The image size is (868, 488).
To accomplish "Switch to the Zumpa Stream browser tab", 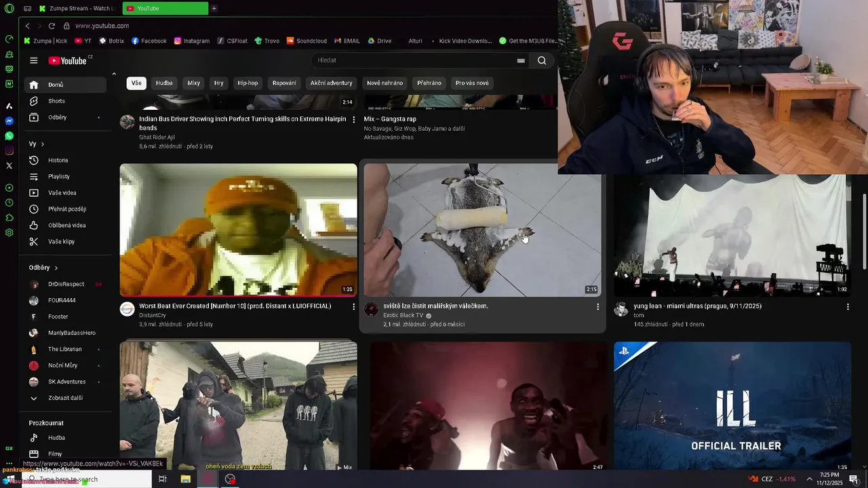I will (77, 8).
